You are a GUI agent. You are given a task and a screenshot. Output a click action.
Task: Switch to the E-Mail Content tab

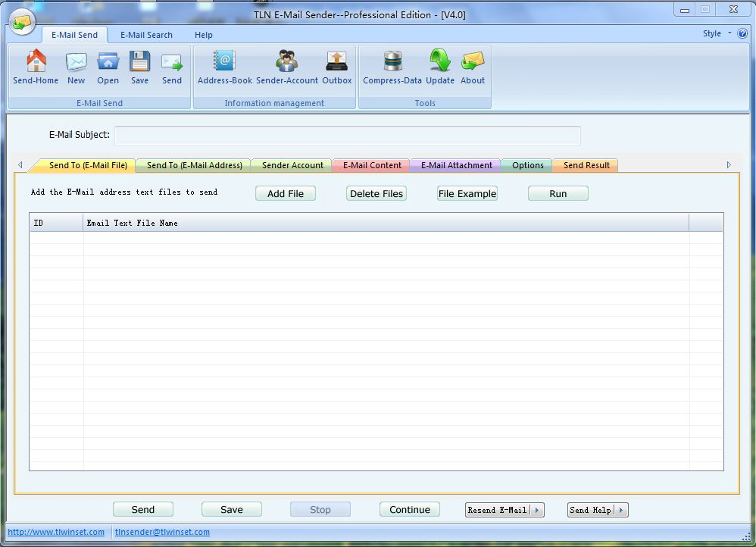(370, 164)
